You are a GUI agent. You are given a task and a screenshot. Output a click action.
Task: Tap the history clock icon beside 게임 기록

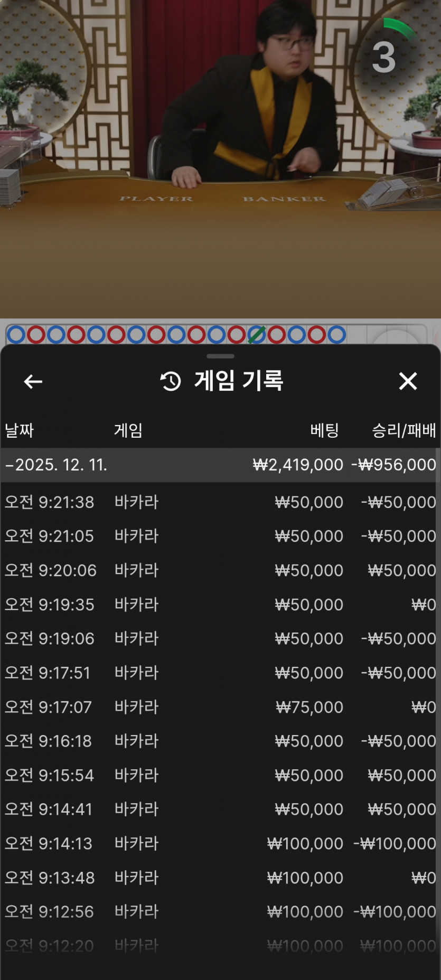click(x=171, y=381)
